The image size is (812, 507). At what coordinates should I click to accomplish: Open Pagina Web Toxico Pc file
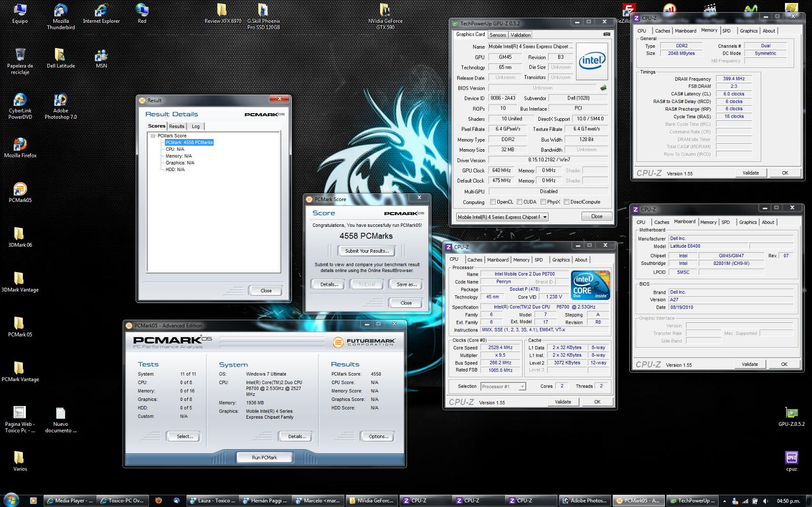[x=20, y=419]
